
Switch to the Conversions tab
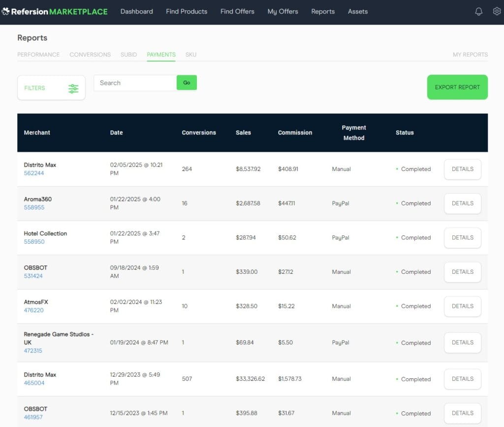coord(90,55)
